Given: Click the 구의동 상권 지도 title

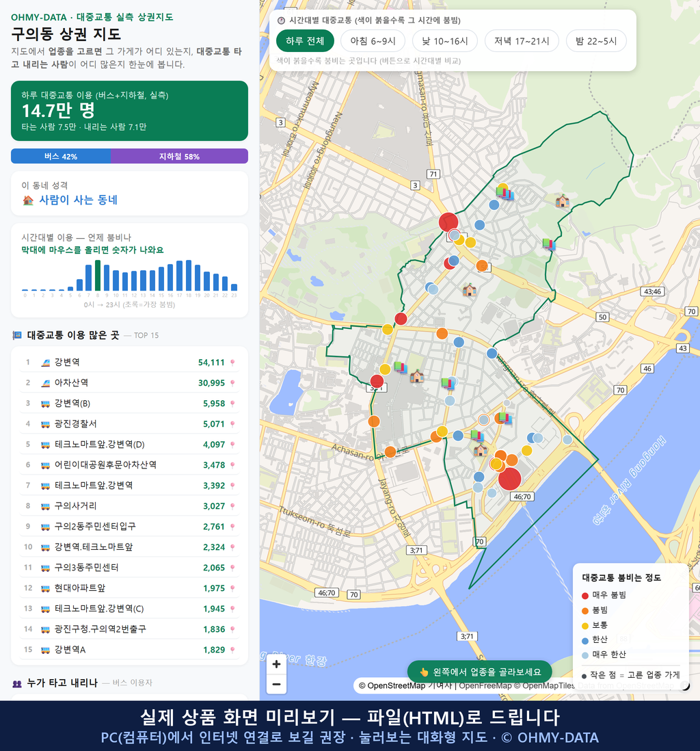Looking at the screenshot, I should click(66, 34).
